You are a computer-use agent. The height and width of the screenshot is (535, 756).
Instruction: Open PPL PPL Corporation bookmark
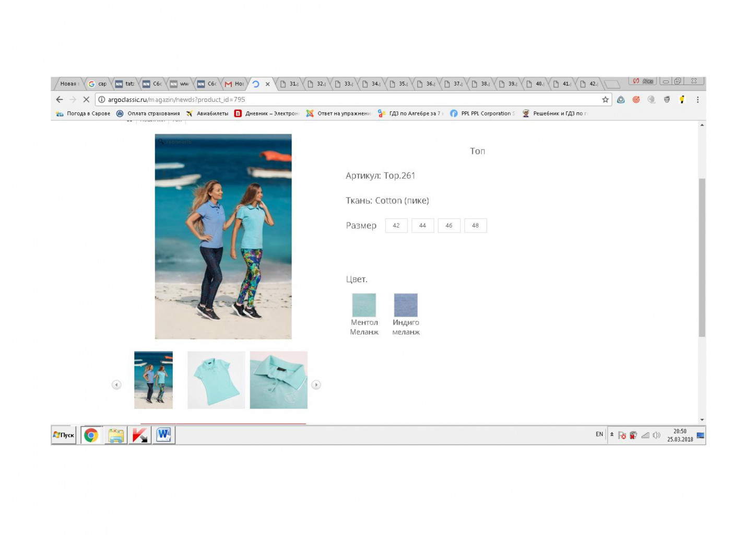tap(482, 113)
